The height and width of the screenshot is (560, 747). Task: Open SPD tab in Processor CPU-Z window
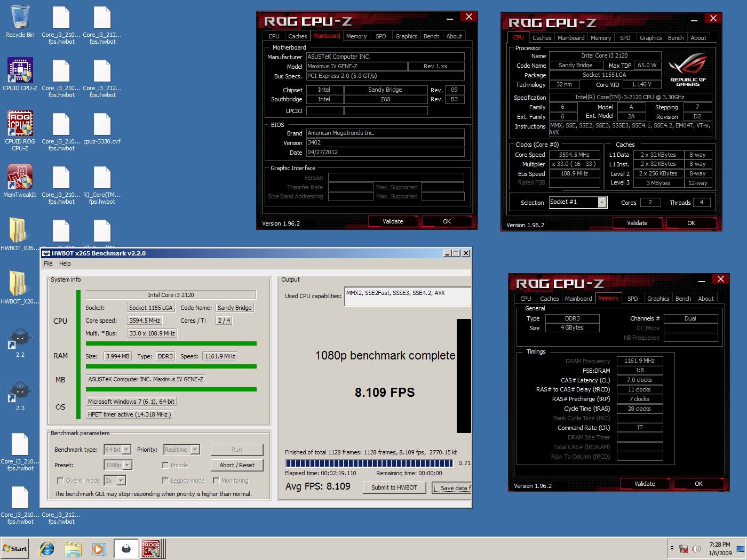click(x=625, y=38)
